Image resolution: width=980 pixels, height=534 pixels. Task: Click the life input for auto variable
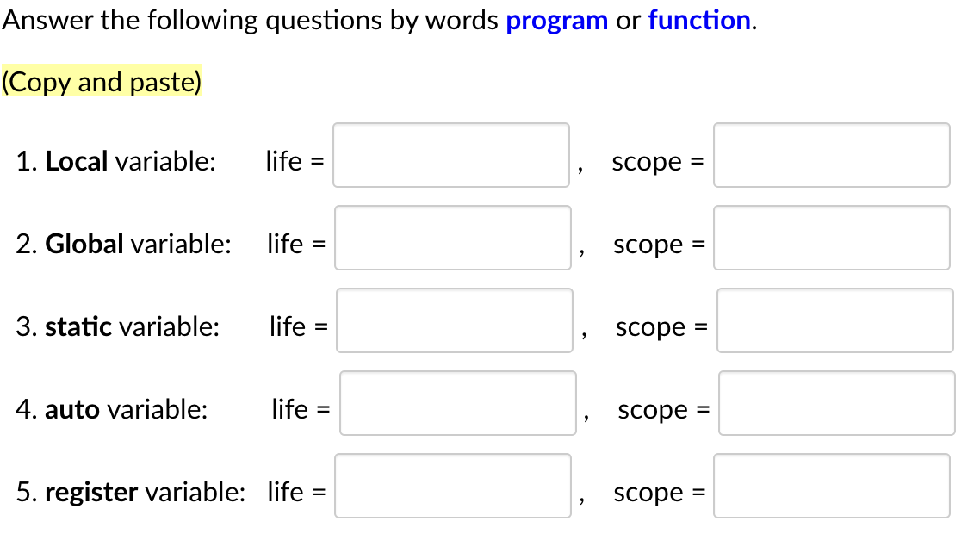(458, 403)
